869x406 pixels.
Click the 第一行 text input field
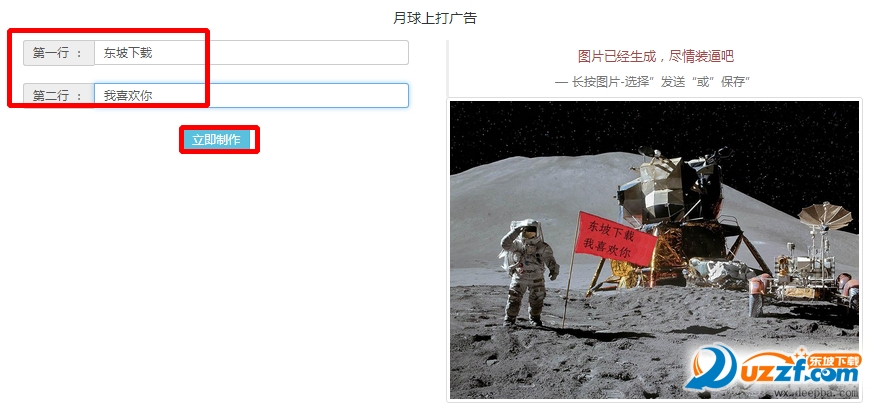pyautogui.click(x=251, y=53)
